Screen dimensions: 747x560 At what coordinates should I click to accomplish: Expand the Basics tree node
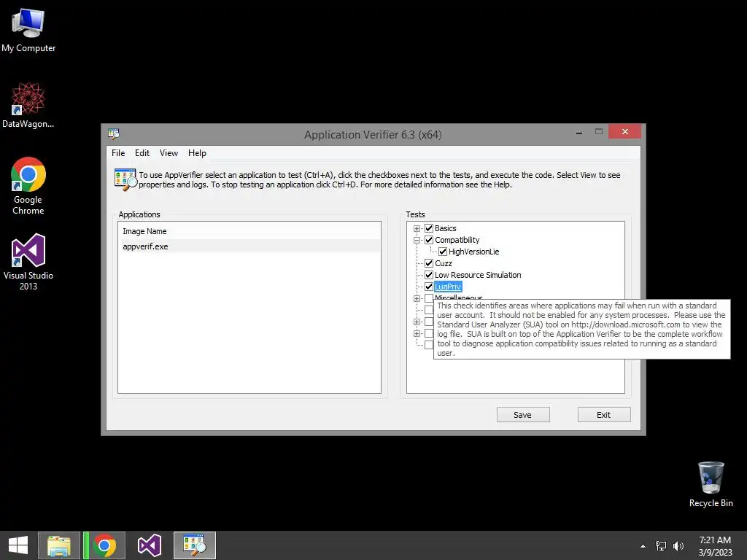pos(417,228)
